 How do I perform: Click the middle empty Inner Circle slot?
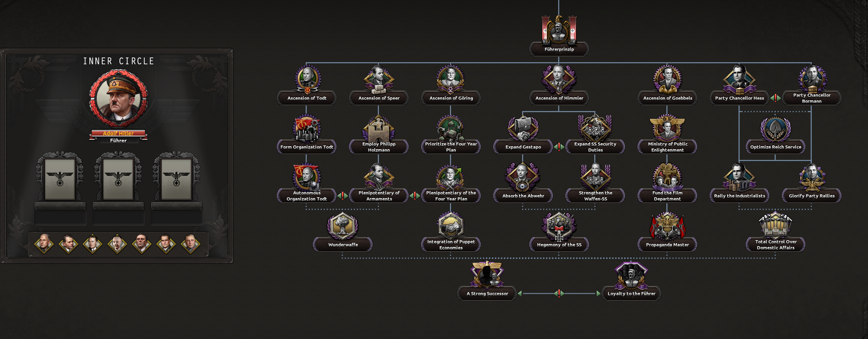coord(118,179)
